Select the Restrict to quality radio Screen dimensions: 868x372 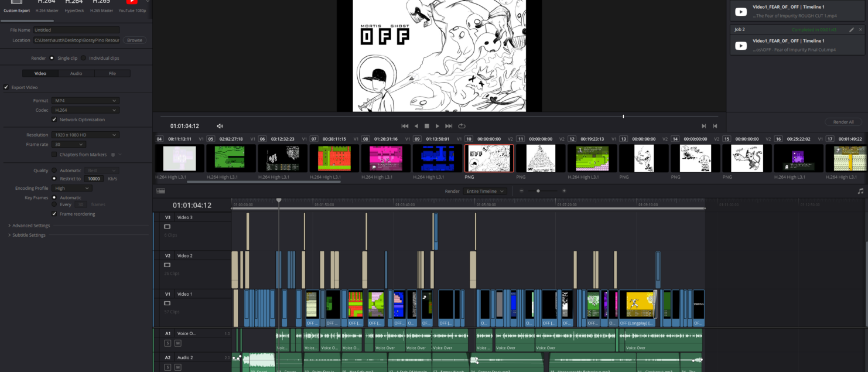(x=54, y=179)
